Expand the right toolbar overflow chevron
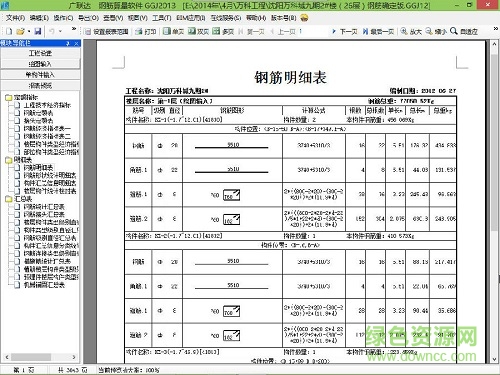This screenshot has height=375, width=500. (x=496, y=29)
